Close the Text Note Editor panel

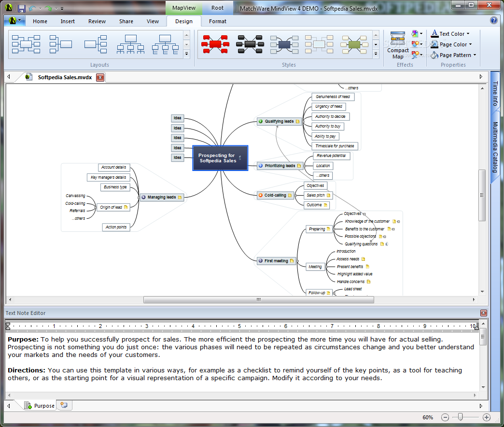click(x=483, y=313)
